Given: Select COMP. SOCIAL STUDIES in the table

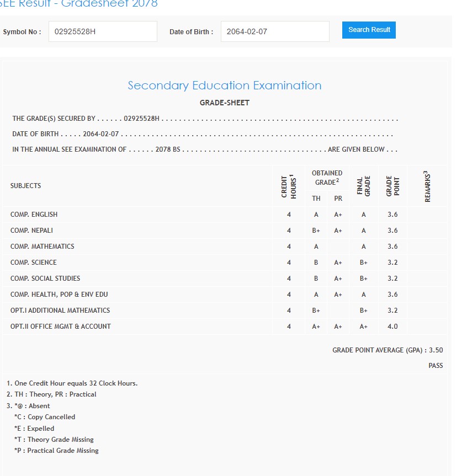Looking at the screenshot, I should [x=45, y=279].
